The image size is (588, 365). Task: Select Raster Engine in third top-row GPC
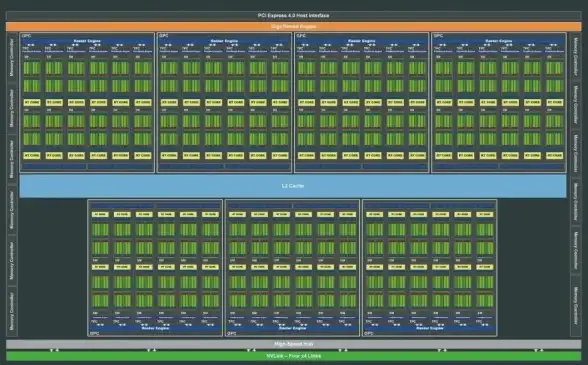tap(362, 41)
